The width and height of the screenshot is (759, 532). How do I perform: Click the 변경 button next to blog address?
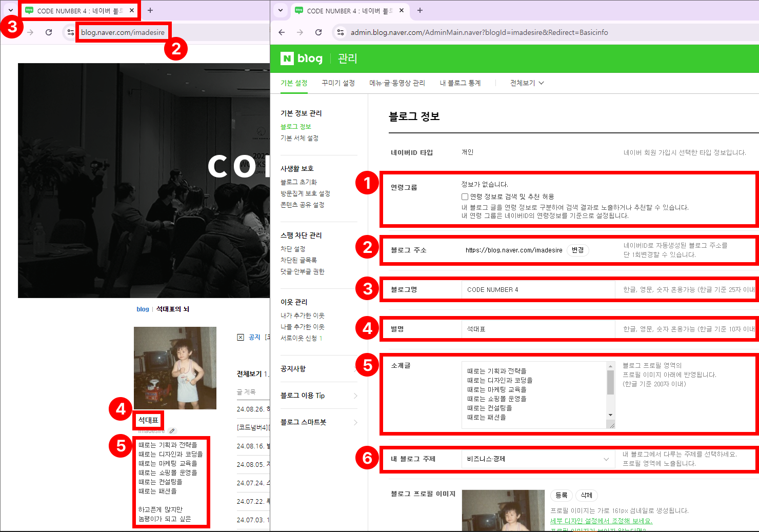[x=577, y=250]
